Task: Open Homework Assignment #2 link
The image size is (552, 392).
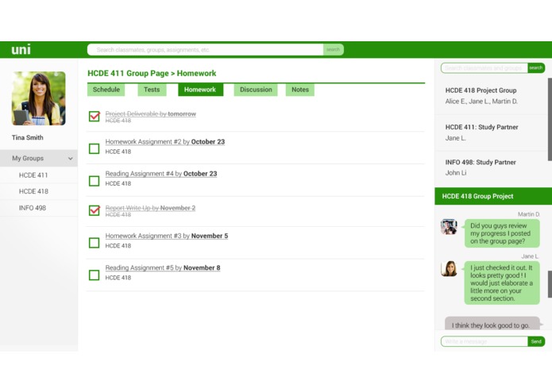Action: [x=164, y=142]
